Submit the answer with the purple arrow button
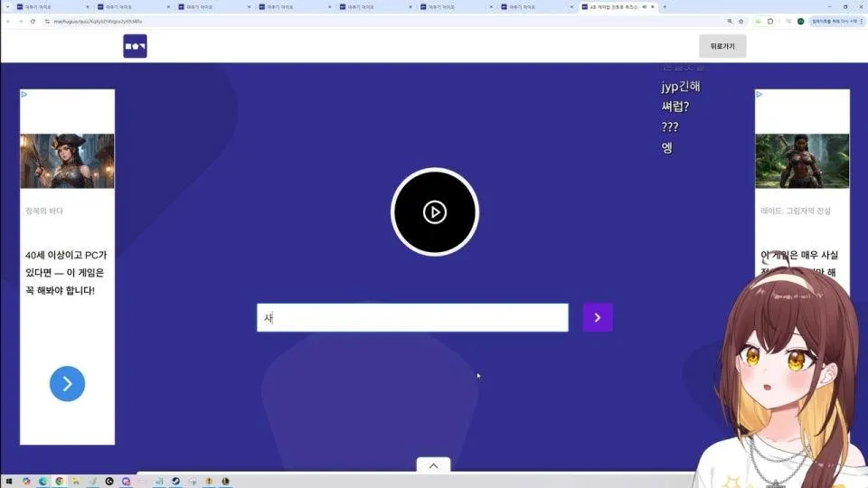The image size is (868, 488). pyautogui.click(x=598, y=317)
